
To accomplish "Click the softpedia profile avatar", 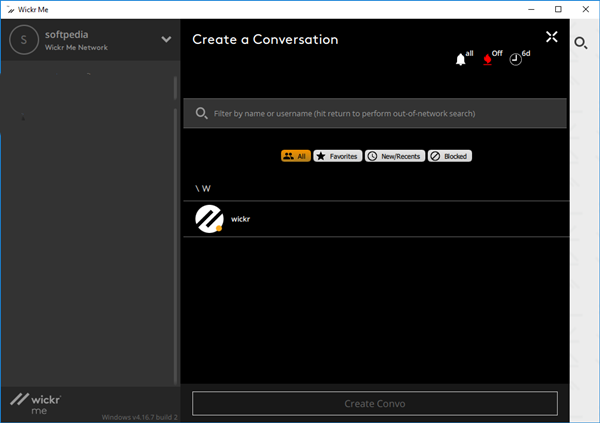I will [22, 39].
